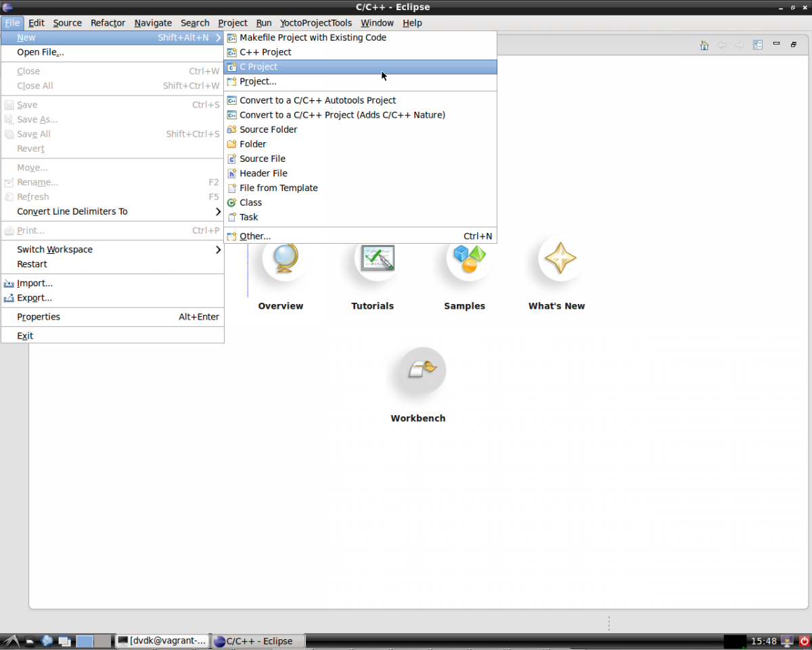Viewport: 812px width, 650px height.
Task: Click Import... in the File menu
Action: [35, 284]
